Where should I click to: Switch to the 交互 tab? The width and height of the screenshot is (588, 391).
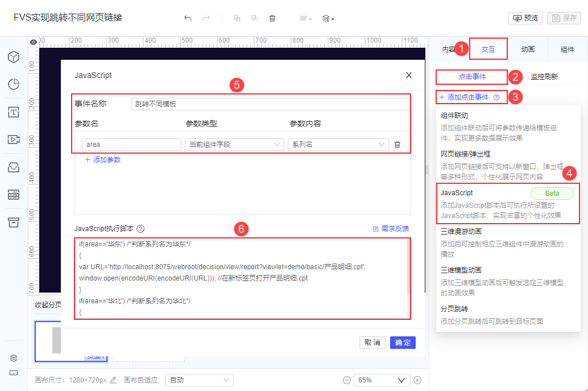pyautogui.click(x=488, y=49)
